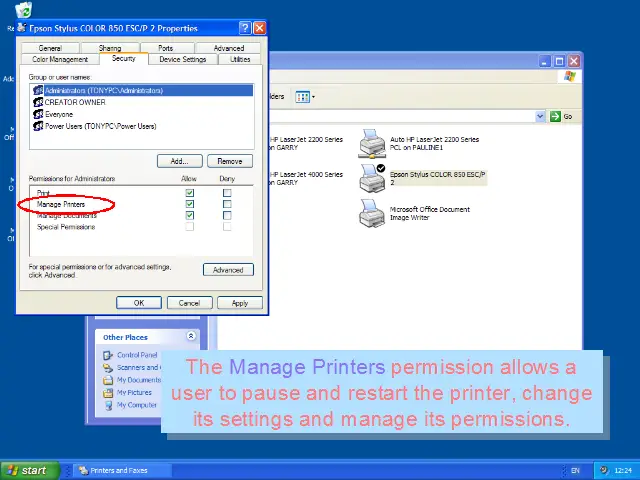
Task: Open Scanners and Cameras link
Action: pyautogui.click(x=139, y=367)
